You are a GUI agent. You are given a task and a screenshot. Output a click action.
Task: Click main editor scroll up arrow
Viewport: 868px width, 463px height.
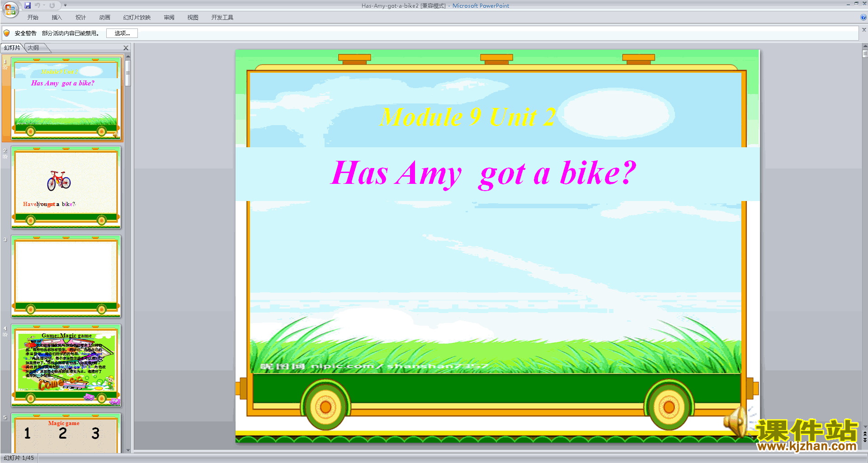pyautogui.click(x=865, y=46)
